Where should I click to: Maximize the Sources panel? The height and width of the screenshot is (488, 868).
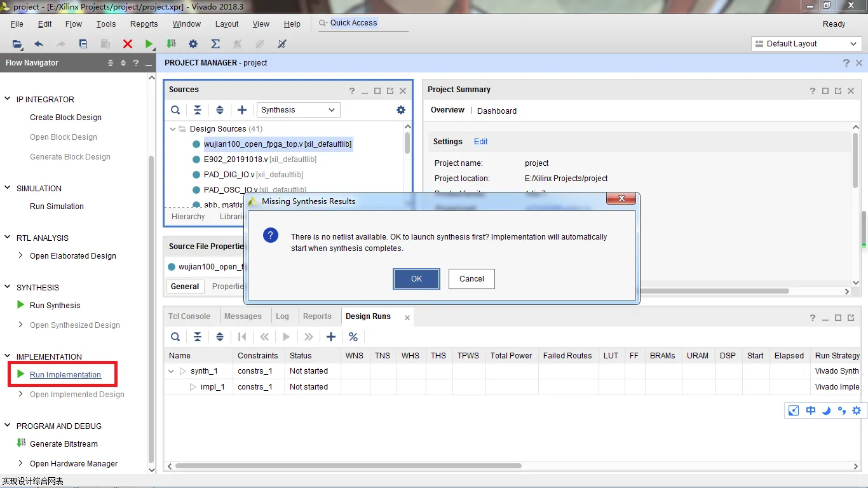click(377, 91)
